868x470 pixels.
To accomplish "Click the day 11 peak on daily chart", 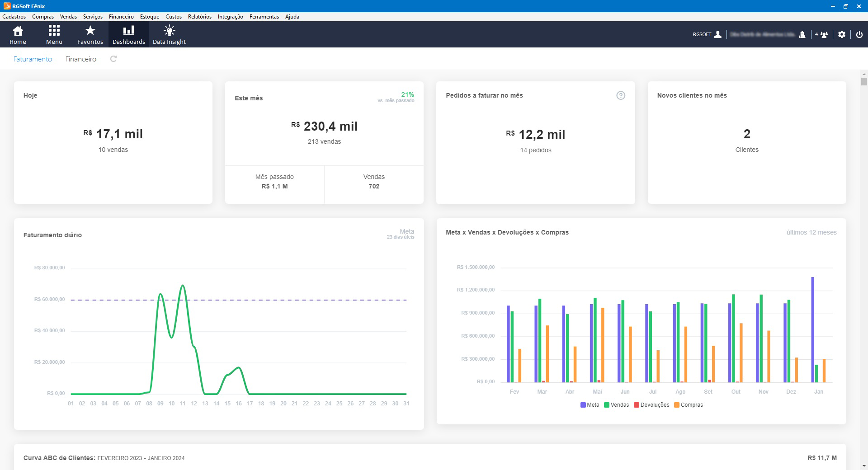I will [x=183, y=285].
